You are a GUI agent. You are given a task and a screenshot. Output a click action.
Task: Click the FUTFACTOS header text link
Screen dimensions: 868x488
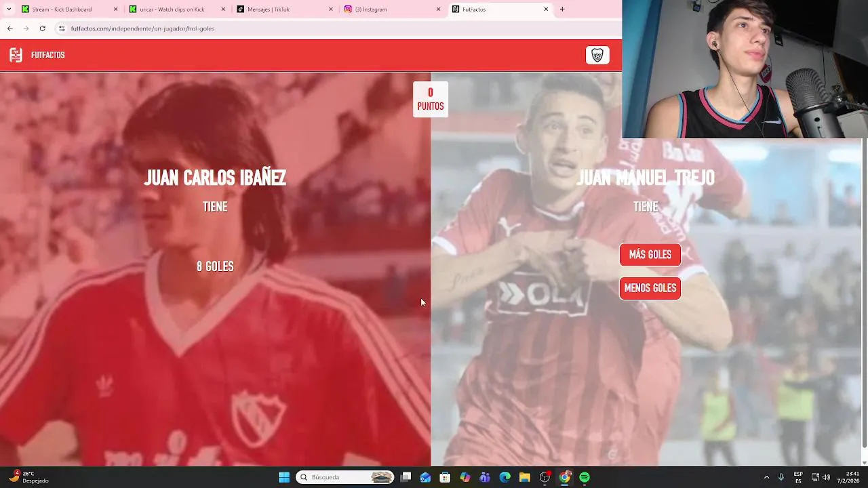[48, 56]
